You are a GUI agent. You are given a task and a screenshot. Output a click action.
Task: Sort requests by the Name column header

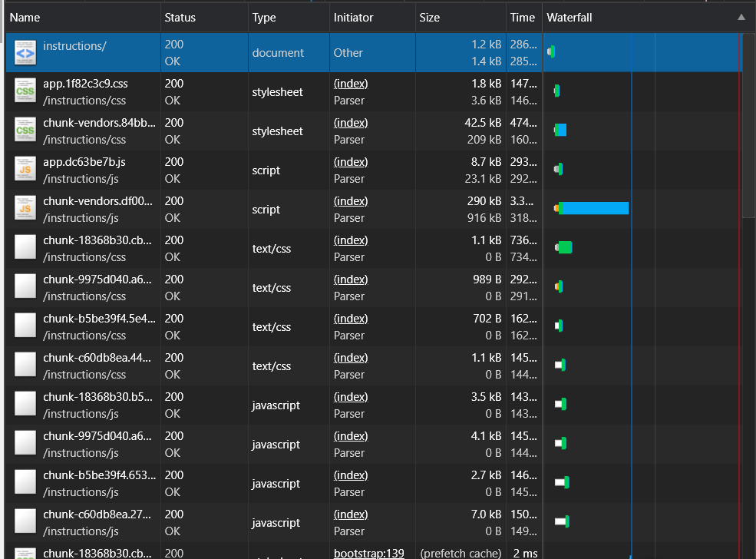[25, 17]
